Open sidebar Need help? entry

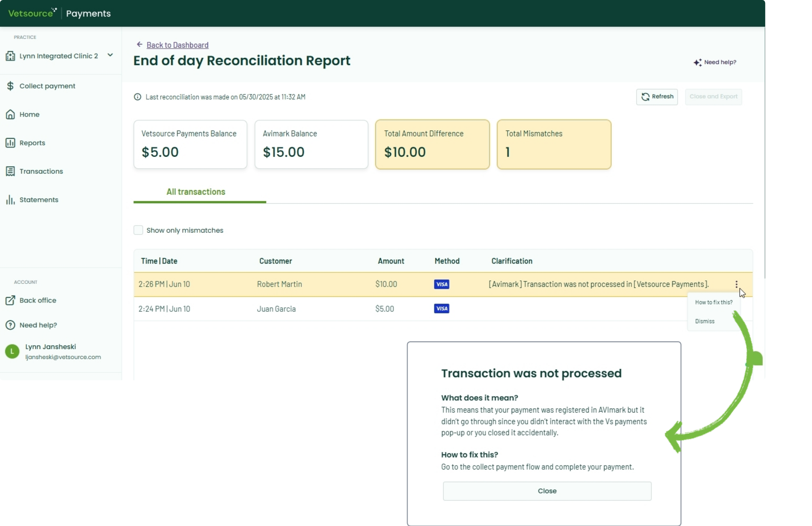38,325
